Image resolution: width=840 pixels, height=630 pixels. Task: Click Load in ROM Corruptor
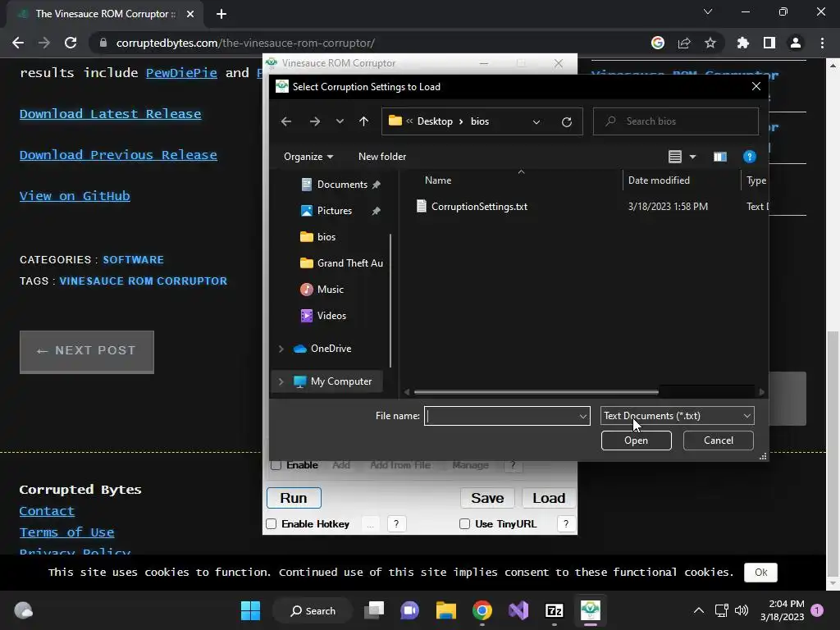click(x=549, y=498)
